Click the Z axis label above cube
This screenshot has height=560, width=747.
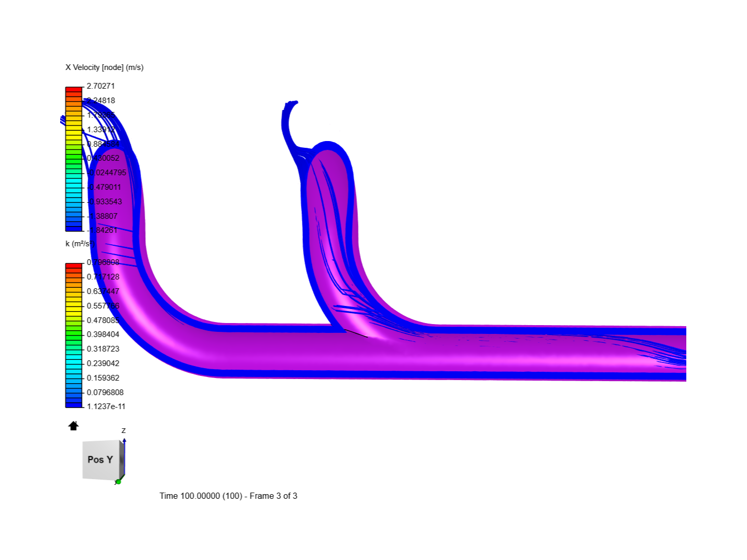(123, 430)
